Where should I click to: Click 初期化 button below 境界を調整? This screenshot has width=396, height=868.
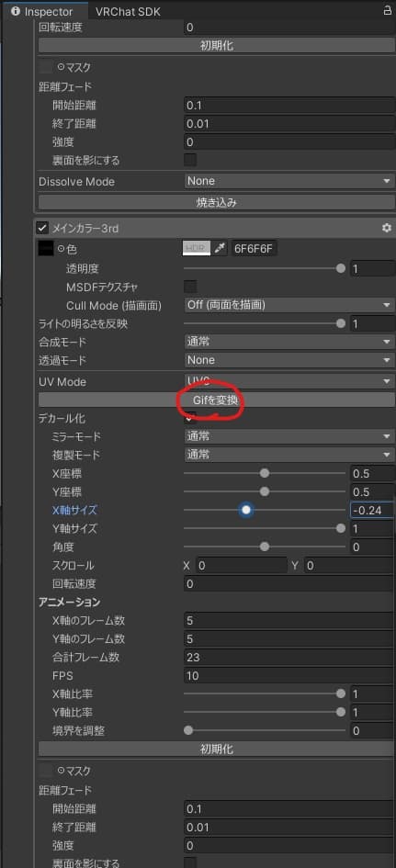pos(217,749)
